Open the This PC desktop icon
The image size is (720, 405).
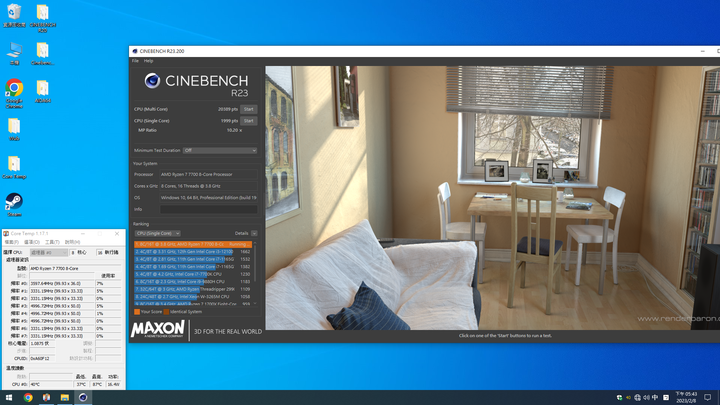click(x=14, y=53)
